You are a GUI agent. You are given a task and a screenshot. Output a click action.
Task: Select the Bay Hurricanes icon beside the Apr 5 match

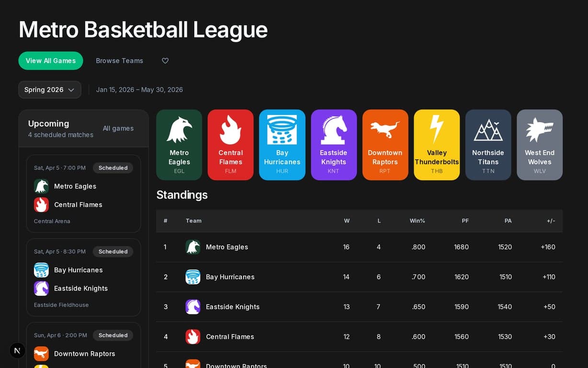pos(41,270)
